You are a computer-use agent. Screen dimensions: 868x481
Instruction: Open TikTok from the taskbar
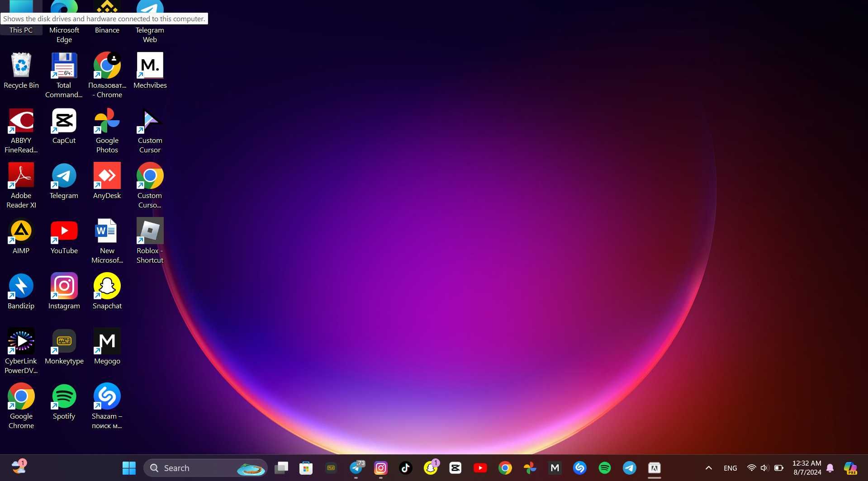pyautogui.click(x=406, y=468)
